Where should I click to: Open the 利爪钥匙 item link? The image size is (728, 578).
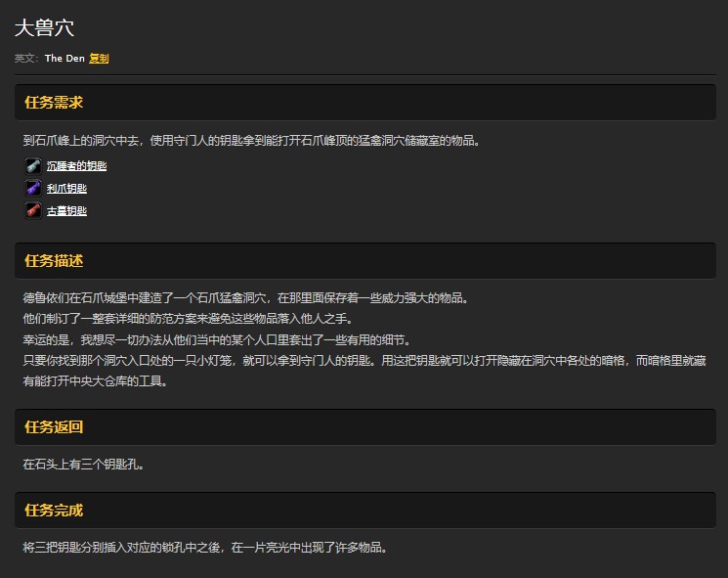click(66, 188)
